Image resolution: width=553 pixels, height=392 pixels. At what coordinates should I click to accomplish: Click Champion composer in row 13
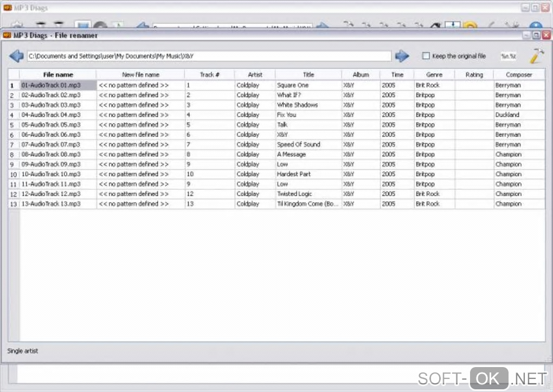tap(519, 203)
